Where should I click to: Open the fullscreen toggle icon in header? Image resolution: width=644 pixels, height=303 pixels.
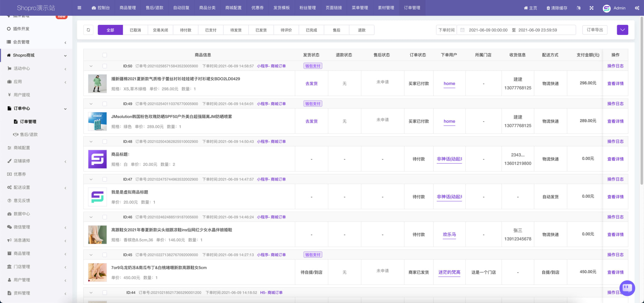[x=591, y=8]
